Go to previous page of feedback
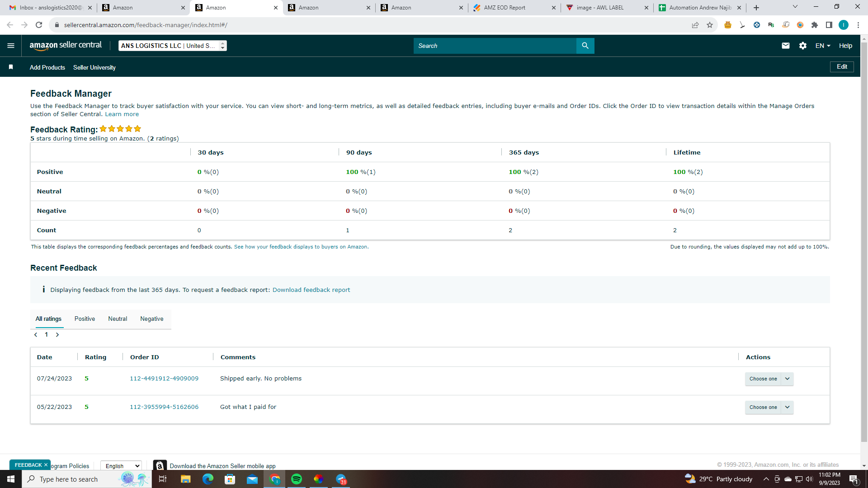This screenshot has width=868, height=488. [36, 335]
